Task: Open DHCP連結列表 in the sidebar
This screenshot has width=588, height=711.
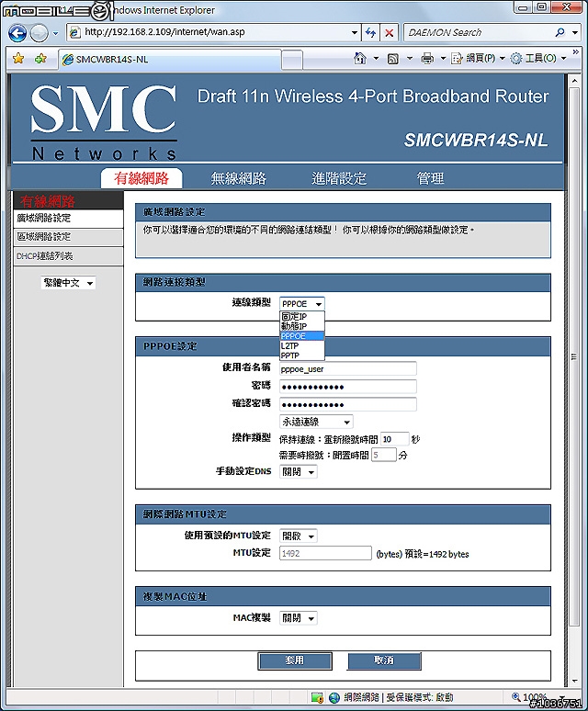Action: 69,256
